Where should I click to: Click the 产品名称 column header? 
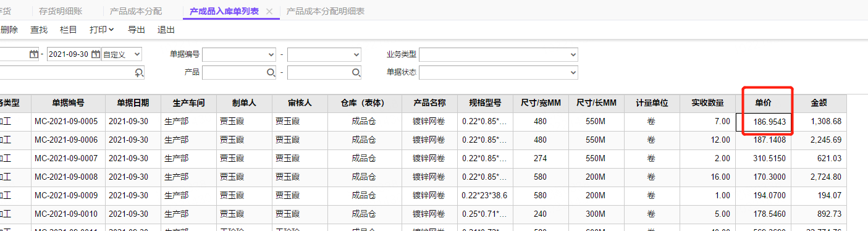tap(429, 103)
